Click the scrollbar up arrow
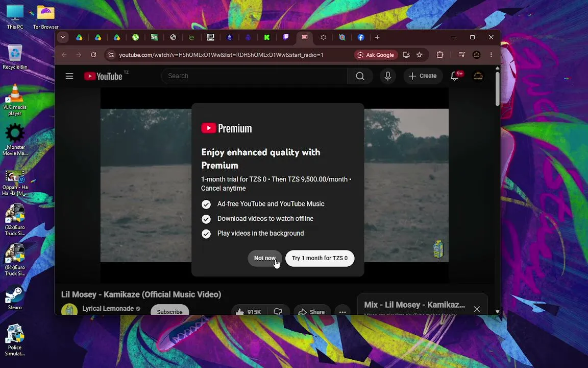588x368 pixels. (498, 68)
